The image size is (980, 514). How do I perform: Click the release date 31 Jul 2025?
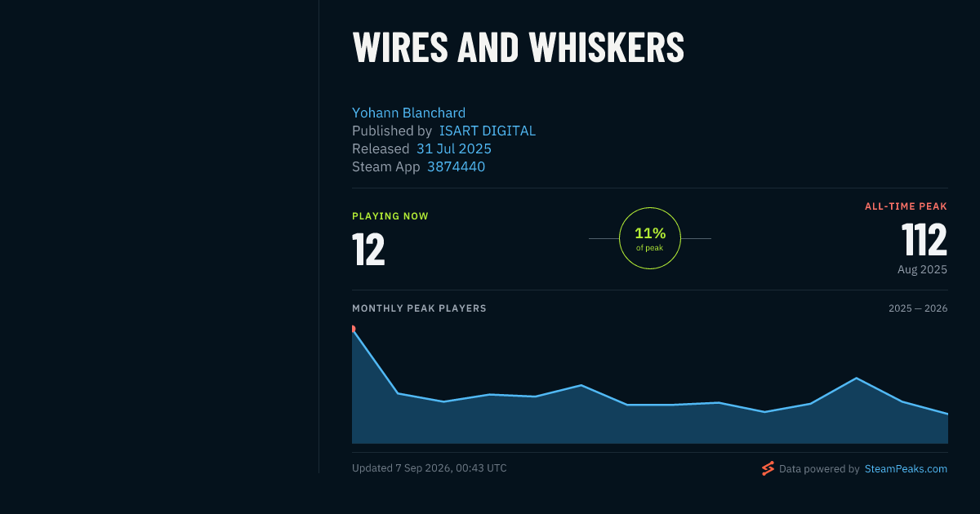click(454, 148)
